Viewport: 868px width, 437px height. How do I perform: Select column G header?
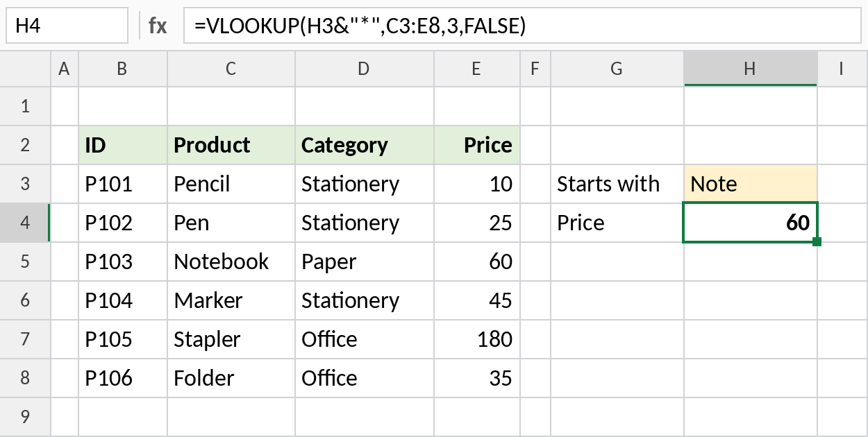(x=617, y=68)
